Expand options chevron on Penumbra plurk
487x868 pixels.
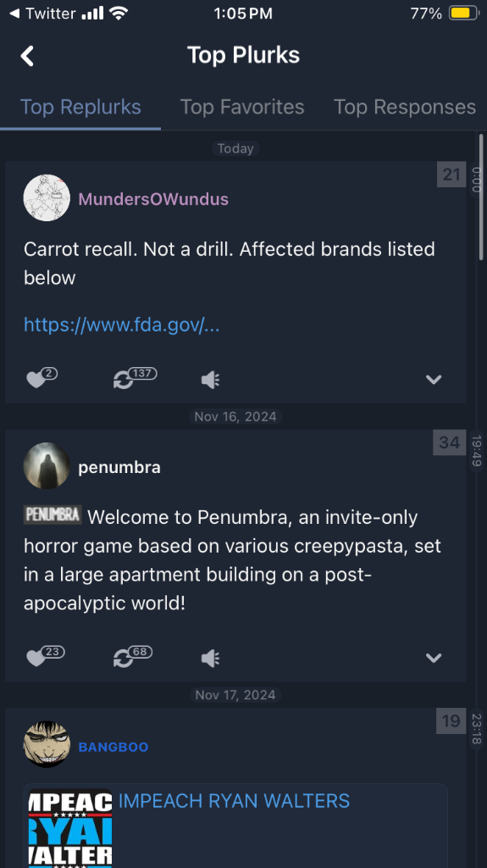434,658
